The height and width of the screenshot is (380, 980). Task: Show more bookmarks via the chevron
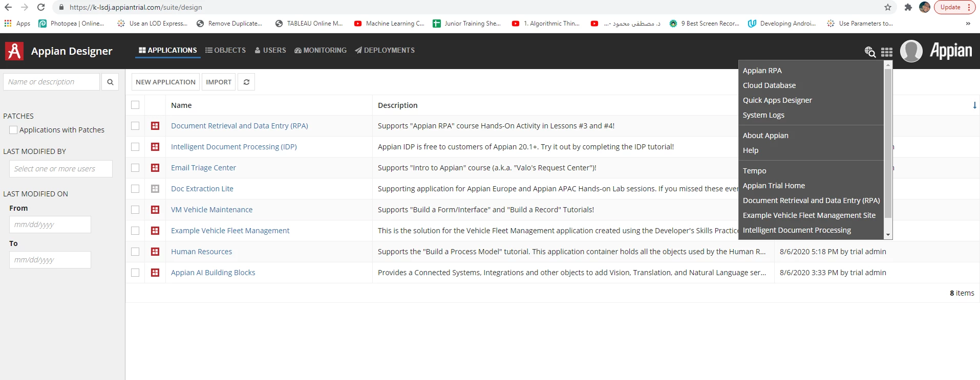point(968,24)
